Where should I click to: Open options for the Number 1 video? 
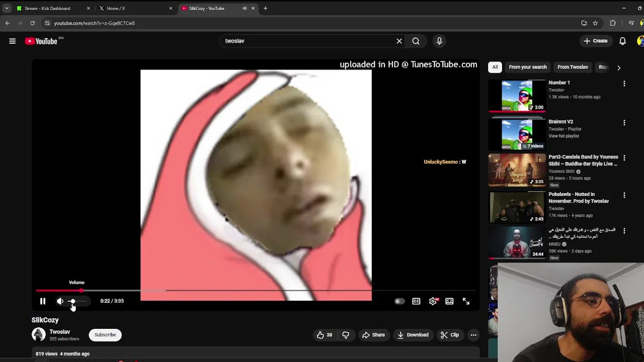coord(624,83)
